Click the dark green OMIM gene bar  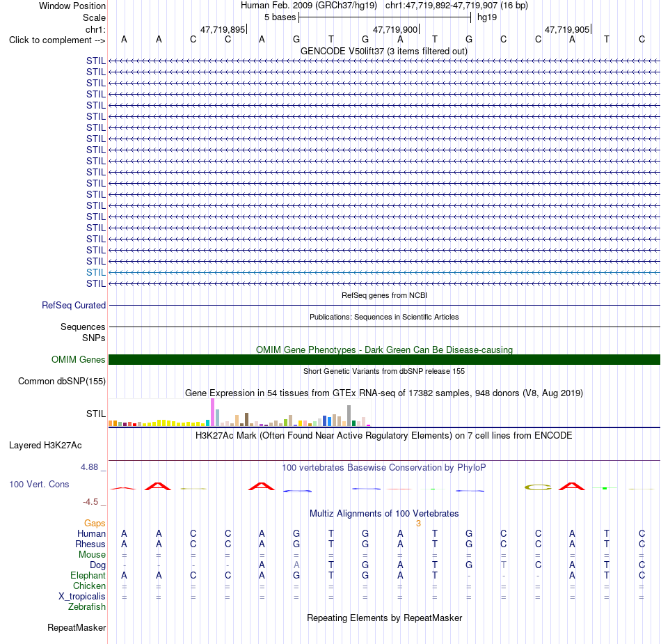384,359
